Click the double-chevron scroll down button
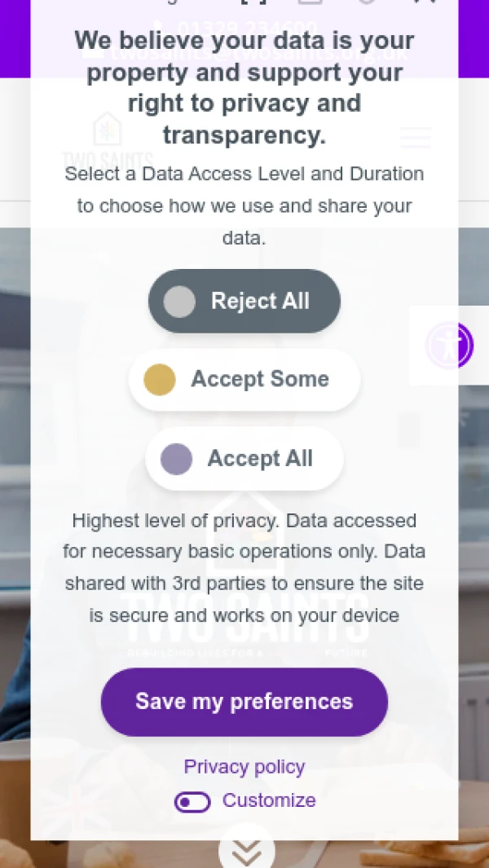The width and height of the screenshot is (489, 868). (246, 851)
